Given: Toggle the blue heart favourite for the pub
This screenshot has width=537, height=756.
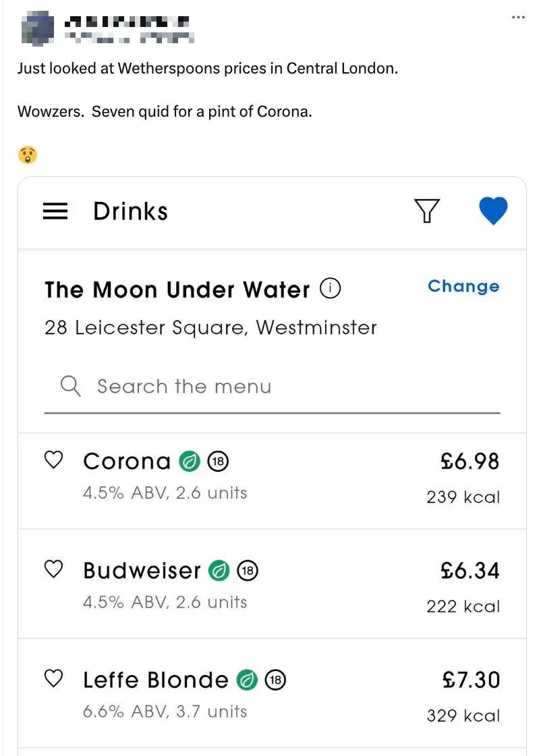Looking at the screenshot, I should pos(493,211).
